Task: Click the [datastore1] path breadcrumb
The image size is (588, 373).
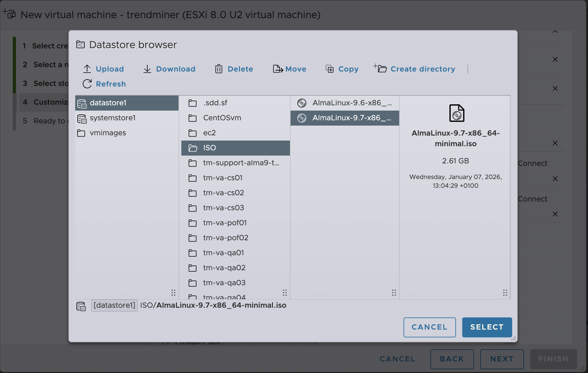Action: [114, 305]
